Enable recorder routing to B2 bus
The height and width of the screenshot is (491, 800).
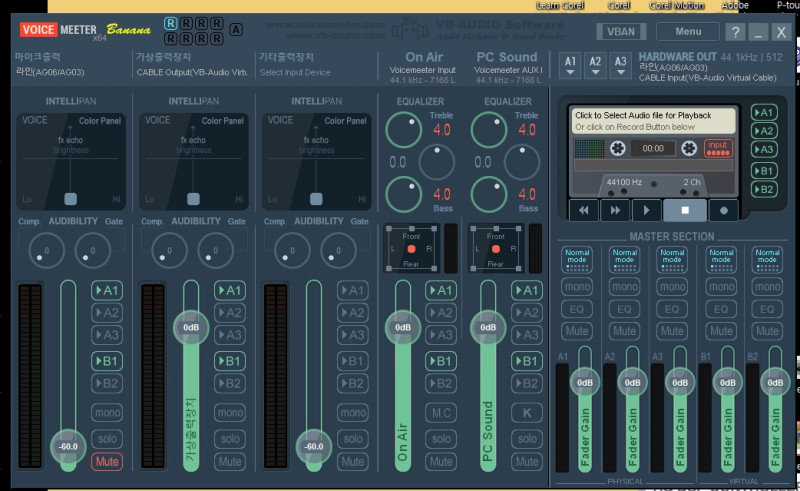764,189
